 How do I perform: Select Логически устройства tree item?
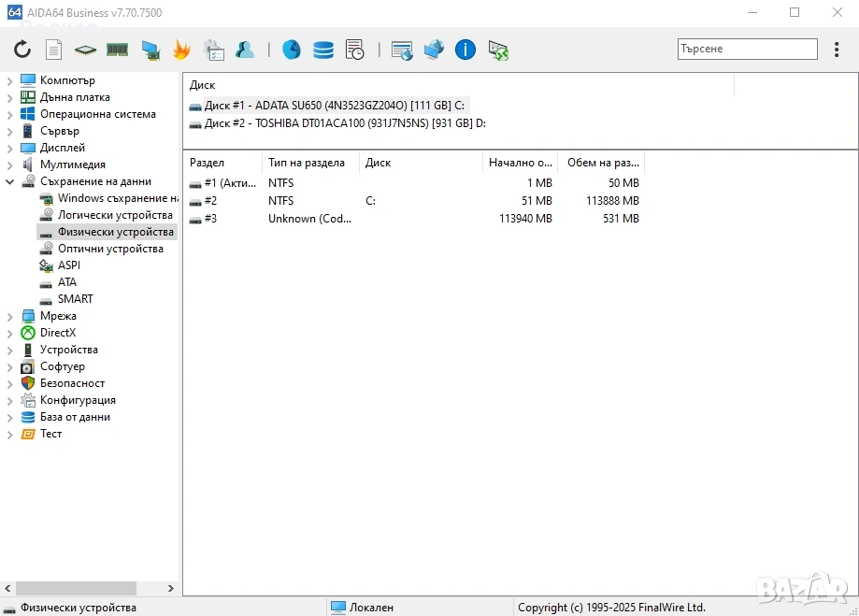tap(115, 215)
